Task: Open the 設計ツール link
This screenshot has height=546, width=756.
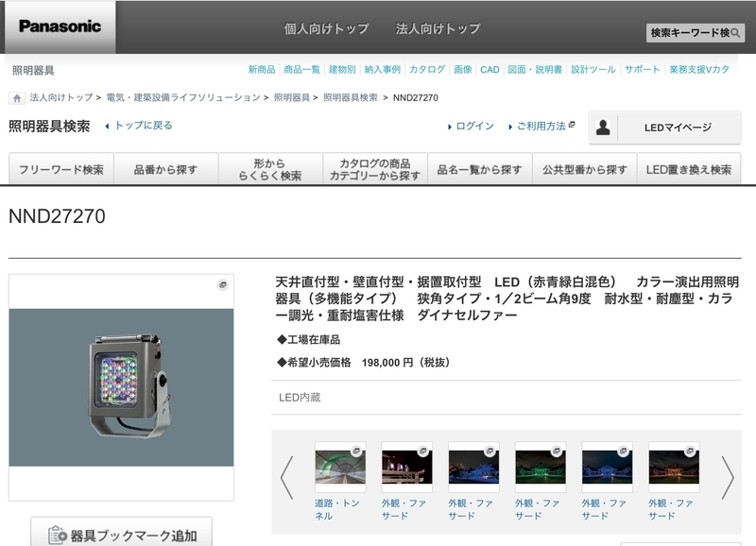Action: [593, 69]
